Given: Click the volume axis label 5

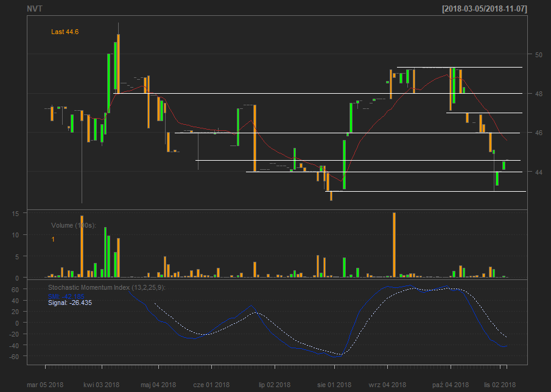Looking at the screenshot, I should 17,257.
